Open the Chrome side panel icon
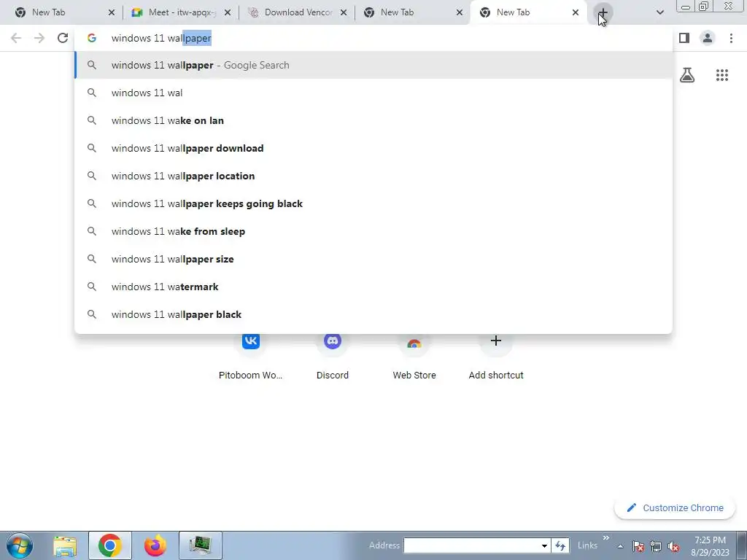Viewport: 747px width, 560px height. (x=684, y=38)
